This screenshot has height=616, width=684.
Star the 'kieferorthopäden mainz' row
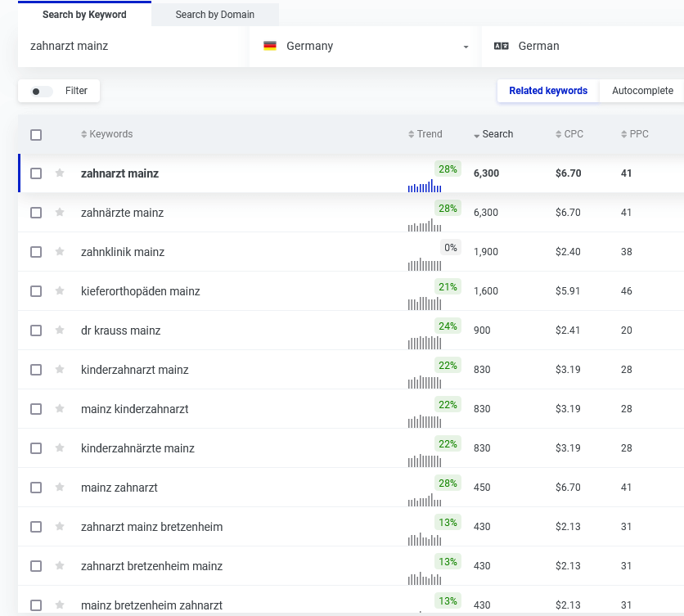pyautogui.click(x=60, y=291)
